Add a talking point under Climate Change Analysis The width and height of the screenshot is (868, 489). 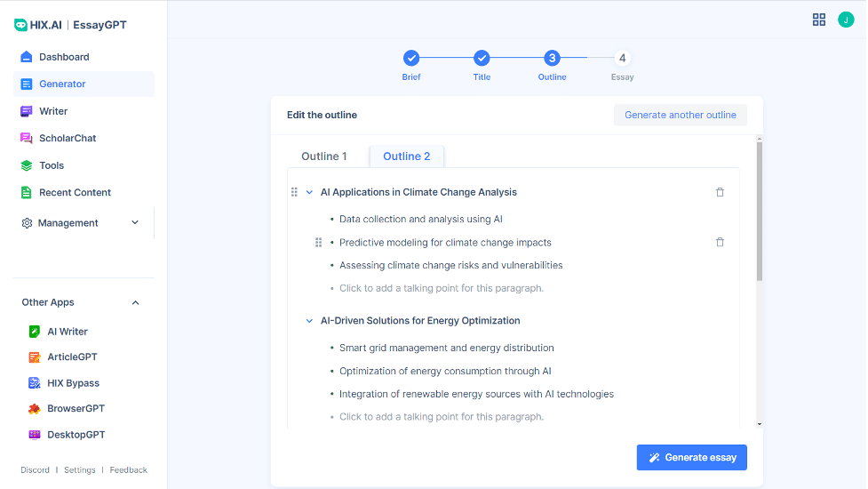tap(442, 289)
